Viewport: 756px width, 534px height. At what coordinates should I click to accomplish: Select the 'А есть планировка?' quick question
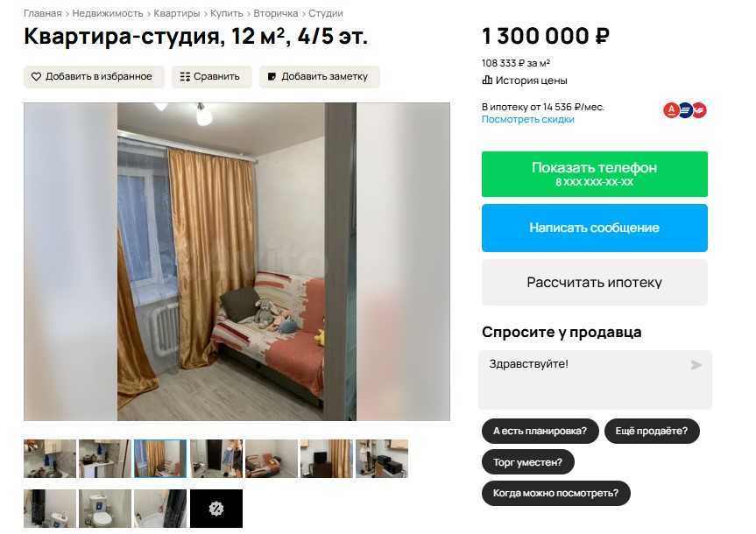540,431
